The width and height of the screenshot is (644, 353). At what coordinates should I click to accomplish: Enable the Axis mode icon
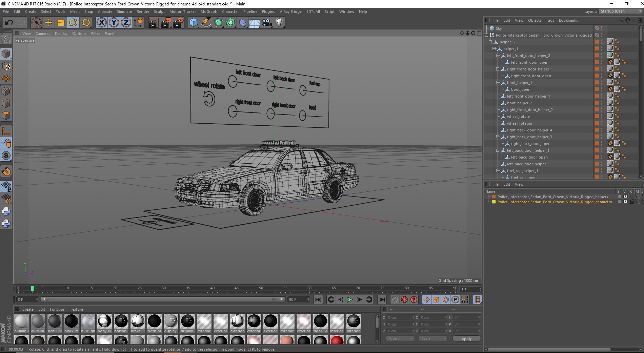(x=6, y=131)
